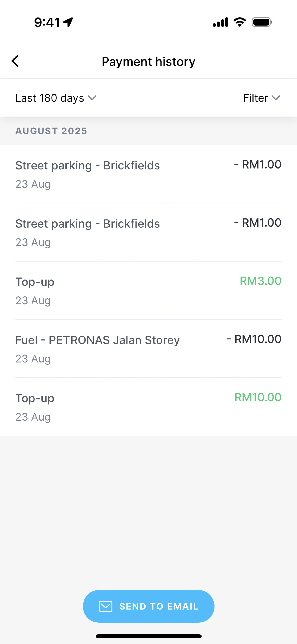Viewport: 297px width, 644px height.
Task: Tap the back arrow icon
Action: pyautogui.click(x=15, y=61)
